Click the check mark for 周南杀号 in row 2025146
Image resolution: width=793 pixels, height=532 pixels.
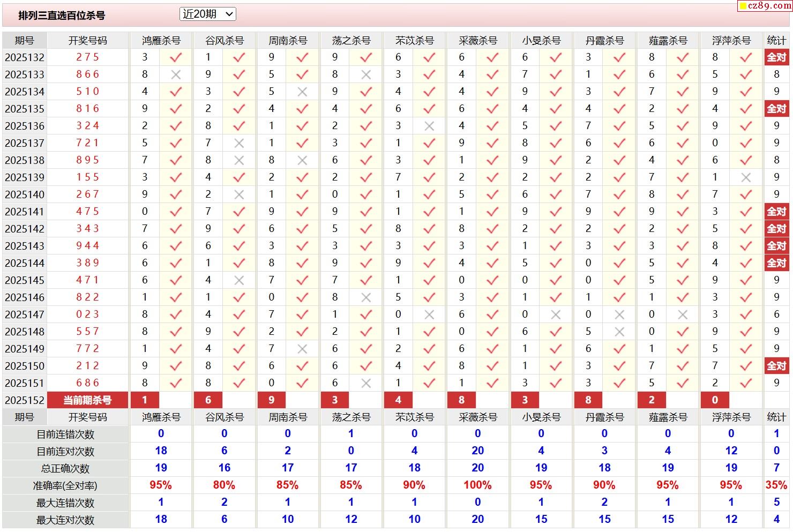tap(302, 297)
